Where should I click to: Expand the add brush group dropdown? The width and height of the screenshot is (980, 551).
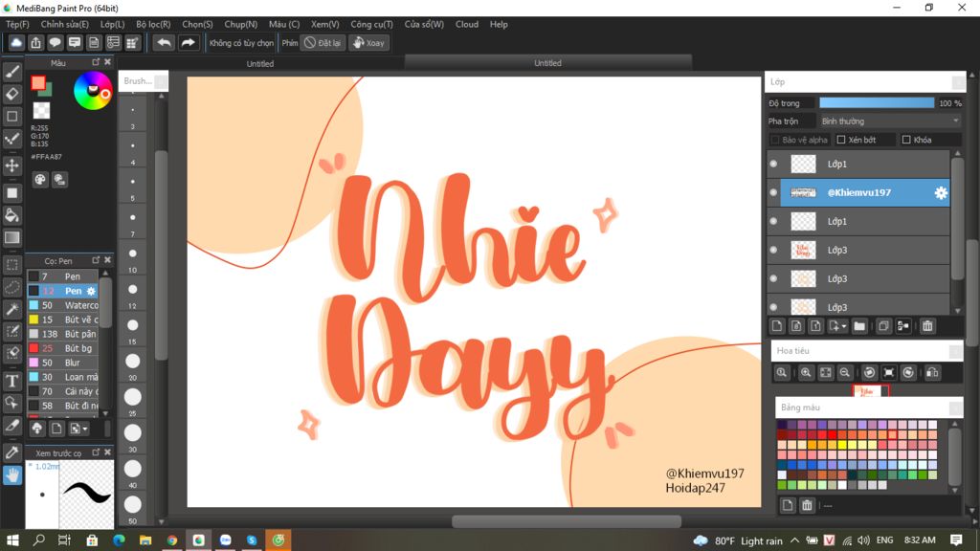(x=85, y=430)
